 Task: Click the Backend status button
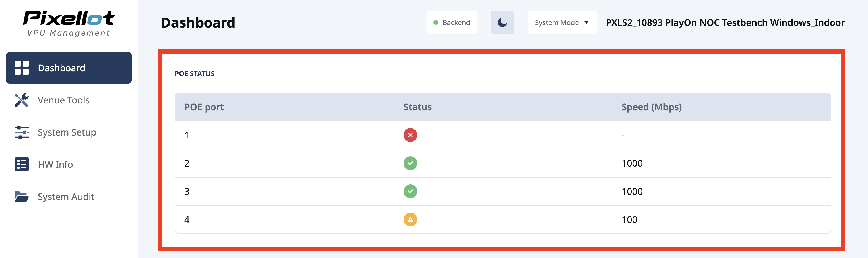click(x=452, y=23)
